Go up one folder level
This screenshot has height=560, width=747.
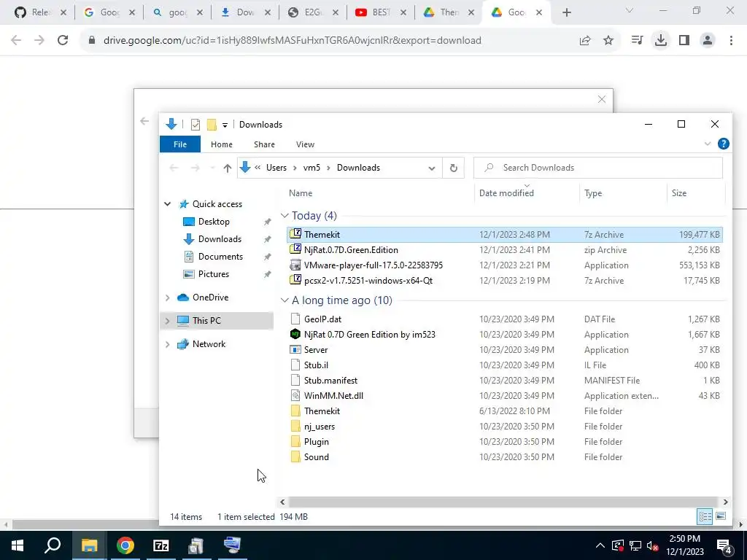[x=228, y=168]
